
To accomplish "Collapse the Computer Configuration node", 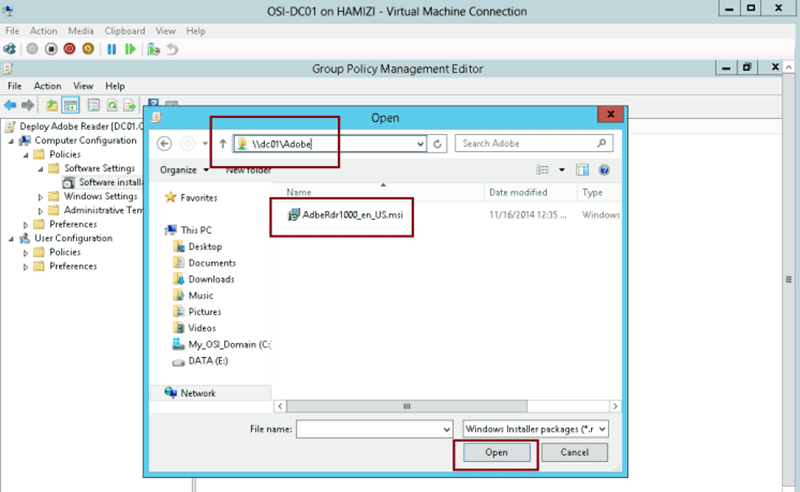I will coord(11,141).
